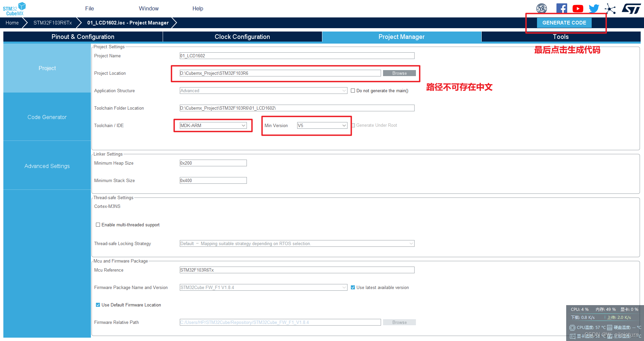Viewport: 644px width, 341px height.
Task: Click the Firmware Relative Path Browse button
Action: point(399,322)
